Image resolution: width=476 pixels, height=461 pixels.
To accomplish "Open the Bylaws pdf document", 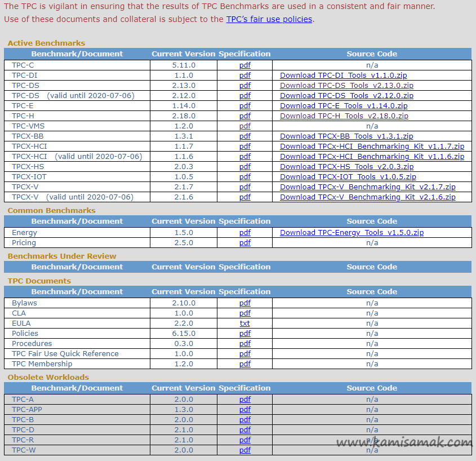I will click(244, 303).
